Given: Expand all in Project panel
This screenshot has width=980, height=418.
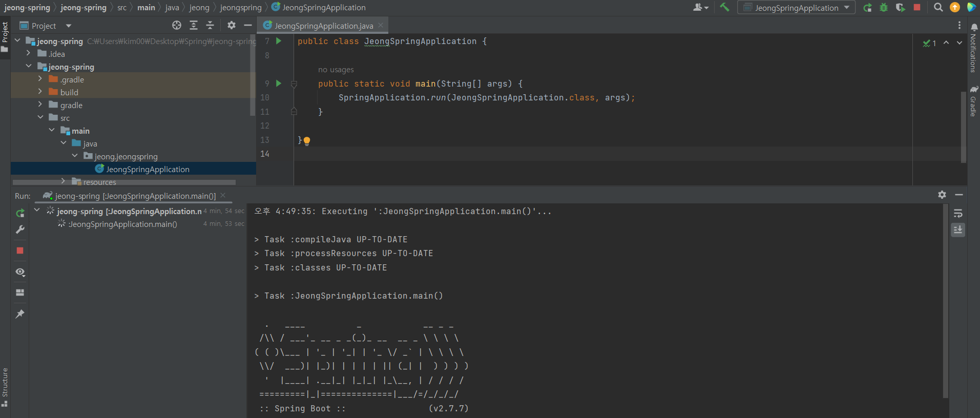Looking at the screenshot, I should tap(194, 25).
